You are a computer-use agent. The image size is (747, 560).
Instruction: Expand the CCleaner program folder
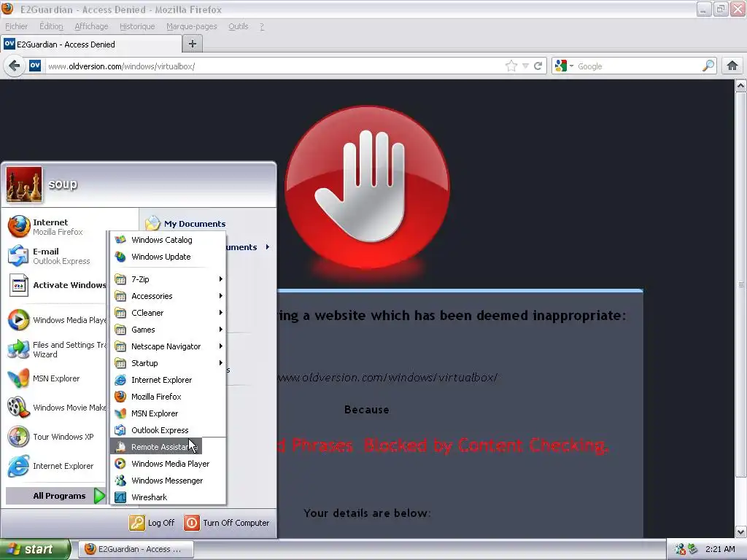click(x=168, y=313)
